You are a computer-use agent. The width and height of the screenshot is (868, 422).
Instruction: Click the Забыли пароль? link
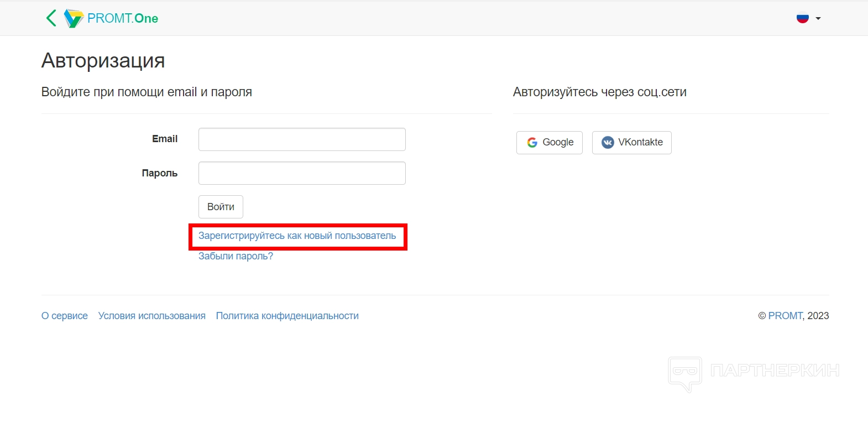236,256
